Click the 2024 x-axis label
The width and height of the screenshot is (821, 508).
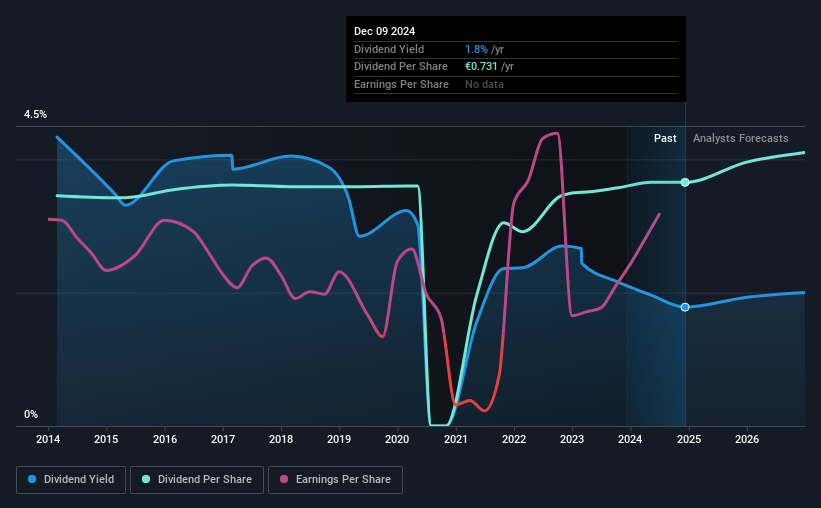pyautogui.click(x=630, y=439)
